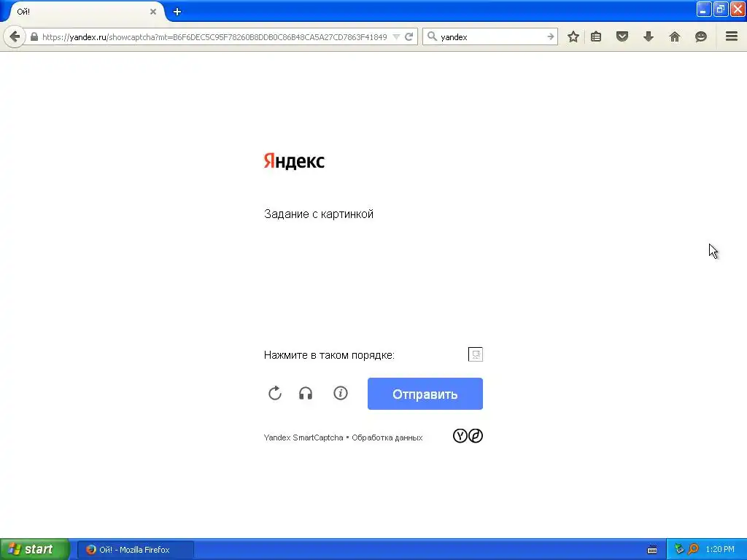Image resolution: width=747 pixels, height=560 pixels.
Task: Close the Ой! tab
Action: pyautogui.click(x=153, y=12)
